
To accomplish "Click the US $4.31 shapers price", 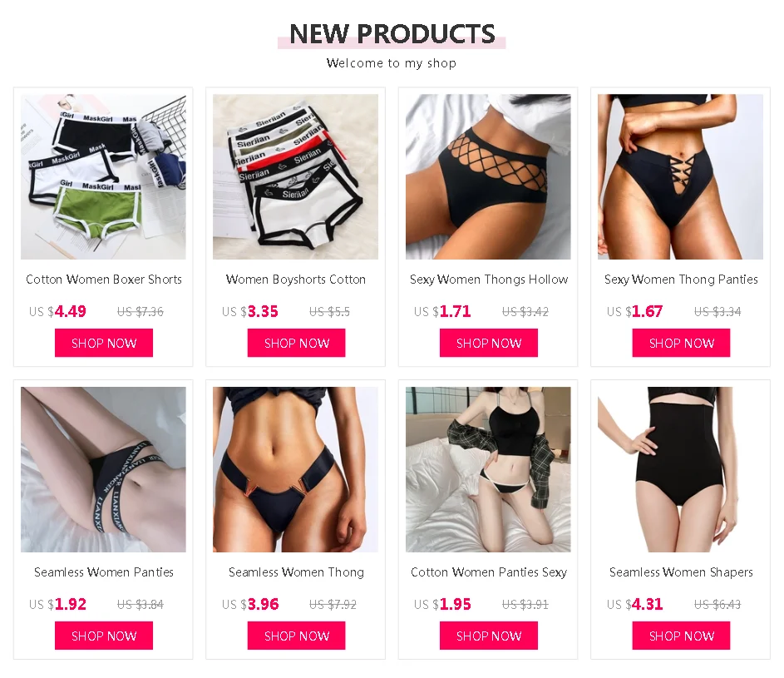I will [x=635, y=604].
